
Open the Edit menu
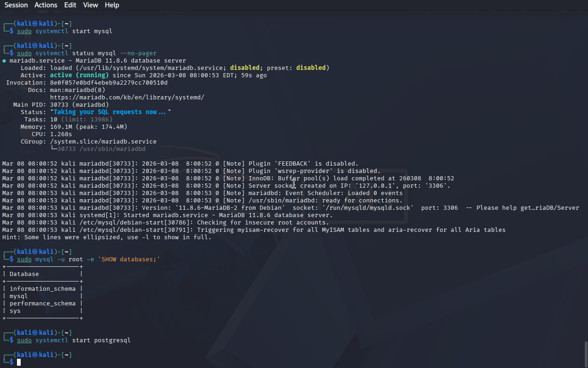[x=70, y=5]
